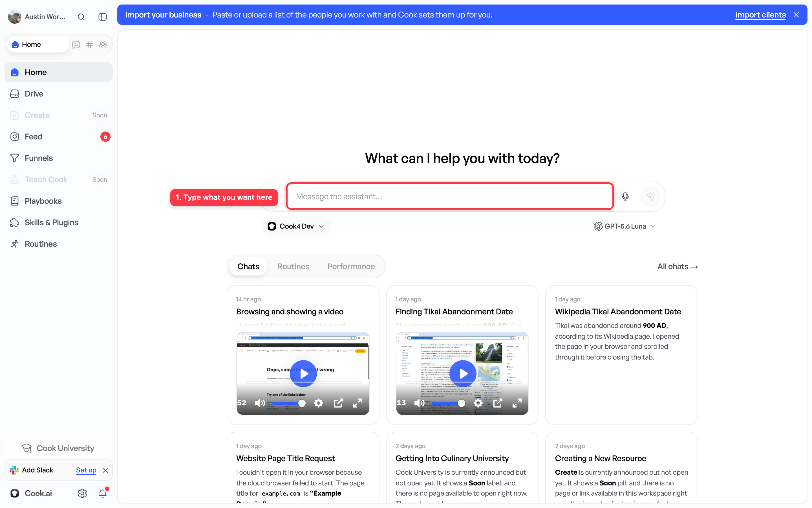Play the Finding Tikal Abandonment Date video

(x=463, y=374)
